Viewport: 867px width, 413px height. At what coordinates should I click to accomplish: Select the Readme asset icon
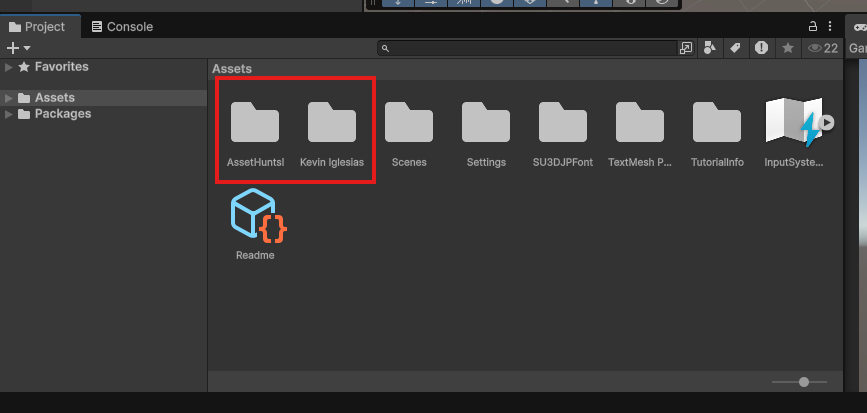coord(257,217)
